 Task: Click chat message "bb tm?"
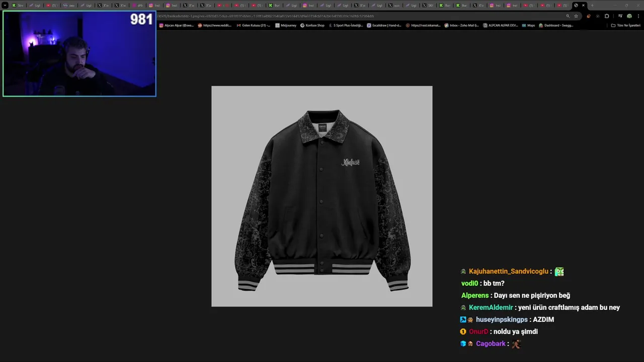494,284
